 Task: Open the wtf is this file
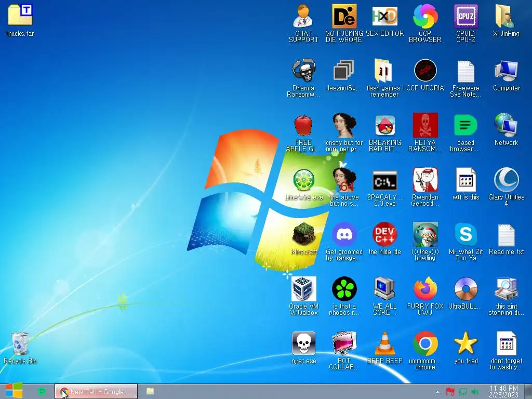click(x=465, y=185)
